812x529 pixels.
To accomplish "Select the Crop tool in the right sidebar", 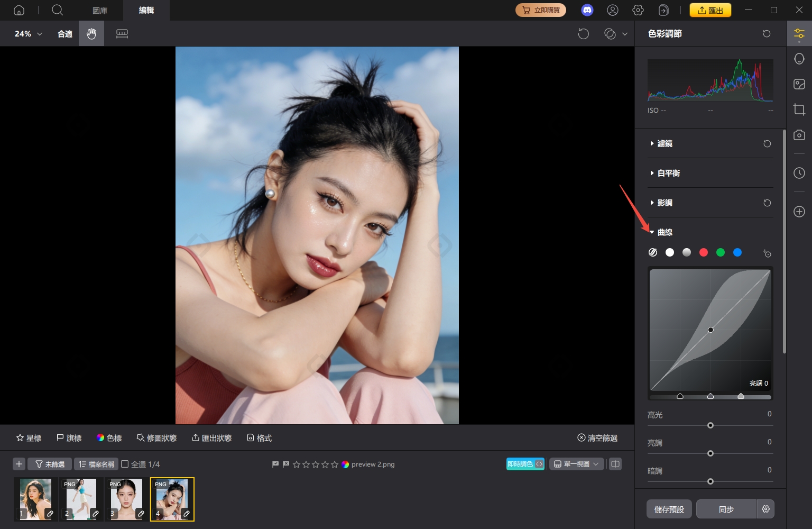I will click(799, 110).
